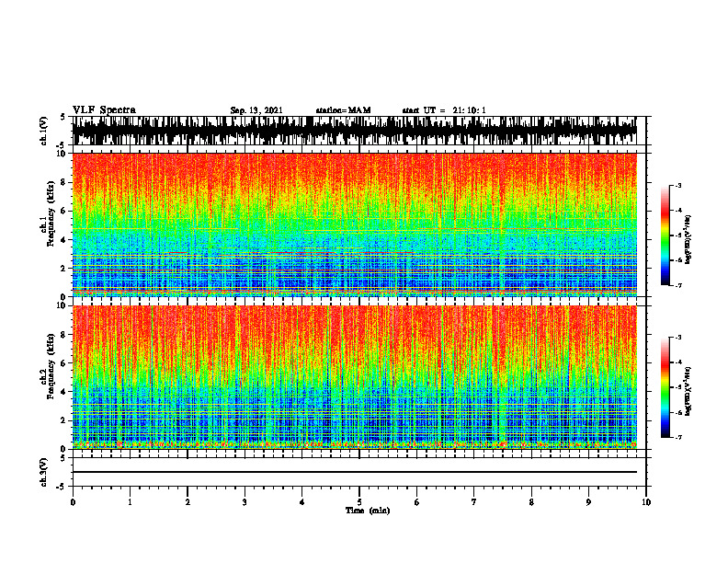
Task: Click time axis tick label '3'
Action: tap(245, 502)
